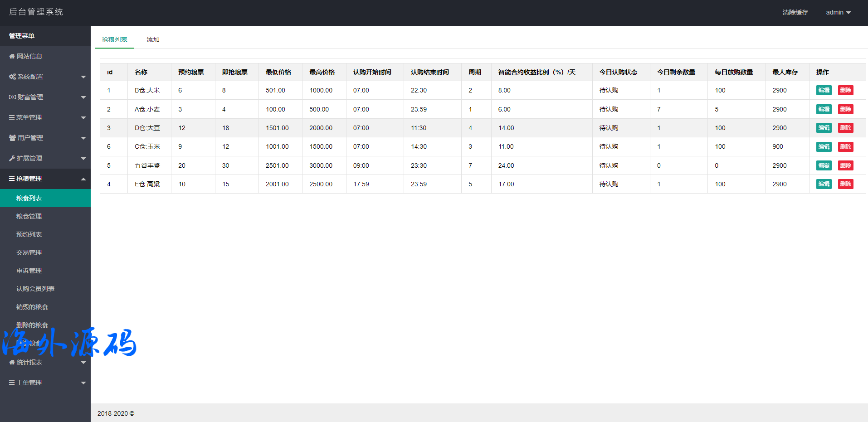
Task: Open 粮仓管理 in the sidebar
Action: (x=29, y=216)
